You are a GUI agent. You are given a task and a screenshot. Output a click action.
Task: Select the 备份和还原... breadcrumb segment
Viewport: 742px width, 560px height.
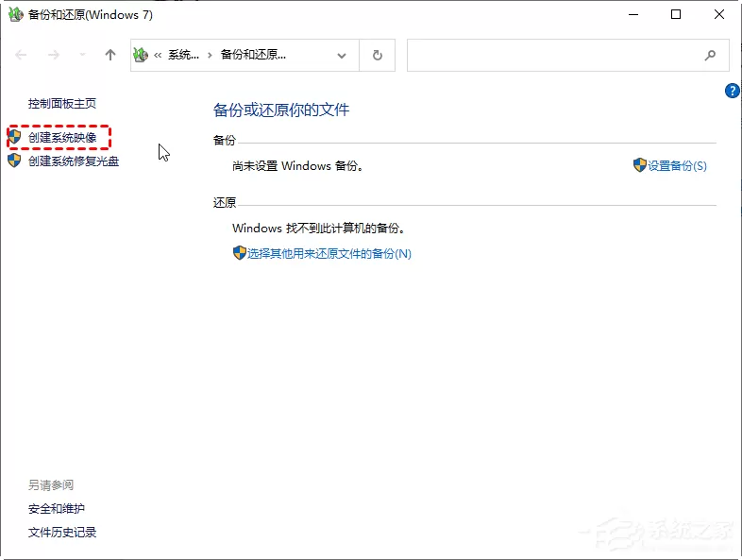253,55
